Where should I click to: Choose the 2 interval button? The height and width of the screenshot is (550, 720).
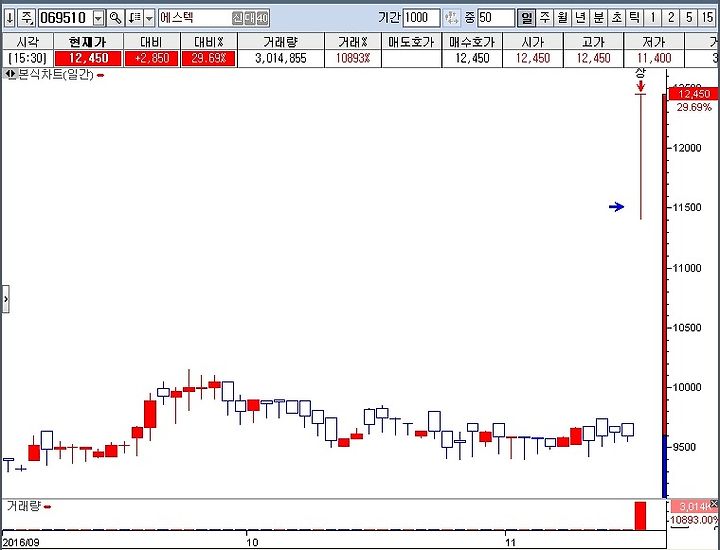click(x=670, y=18)
